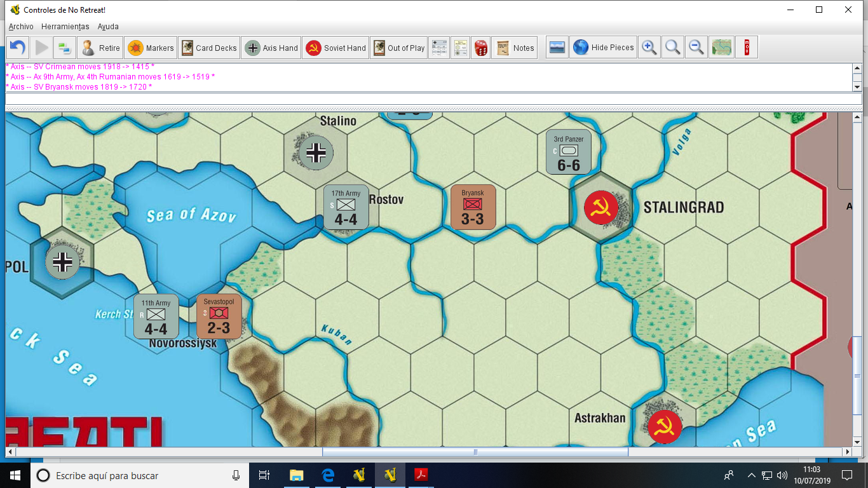Open the overview map thumbnail icon
This screenshot has width=868, height=488.
coord(721,48)
